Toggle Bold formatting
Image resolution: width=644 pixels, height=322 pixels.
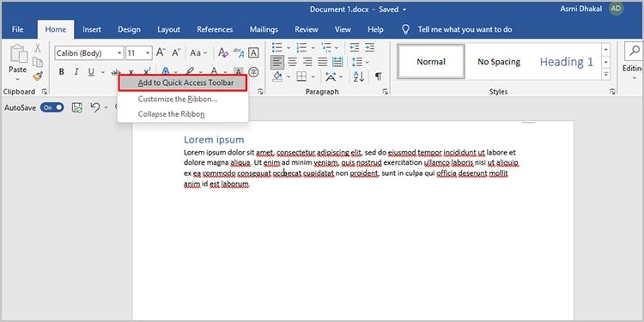tap(62, 72)
